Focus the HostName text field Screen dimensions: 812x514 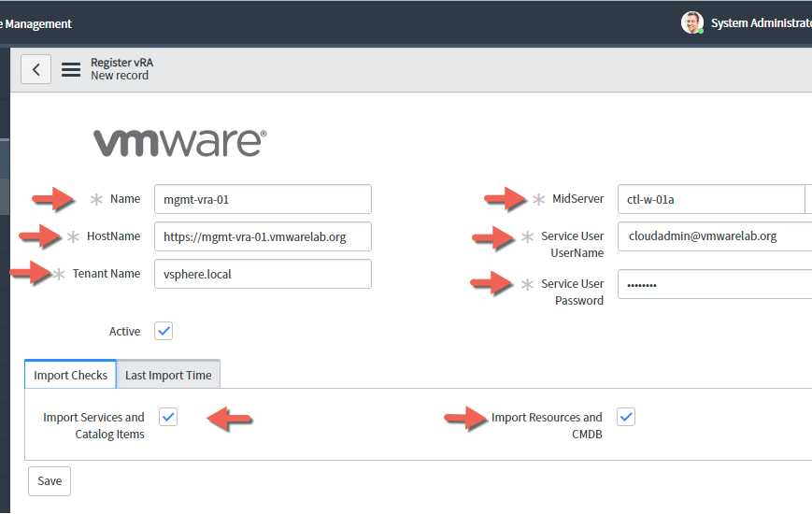263,236
